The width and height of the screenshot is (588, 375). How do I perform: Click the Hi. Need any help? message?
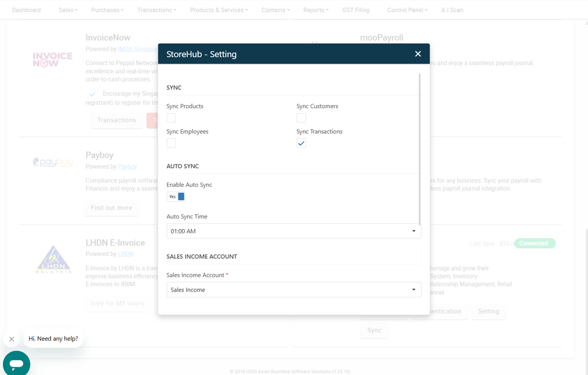[53, 339]
